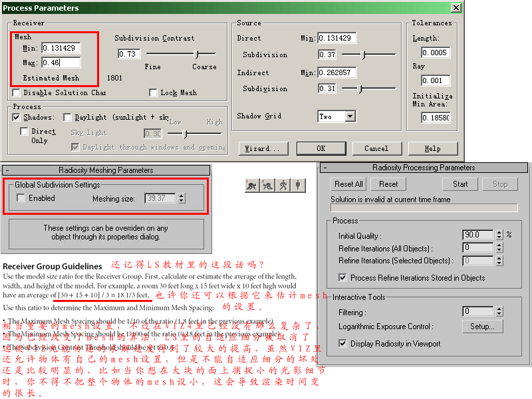
Task: Click the crouching figure icon marked II
Action: pyautogui.click(x=267, y=186)
